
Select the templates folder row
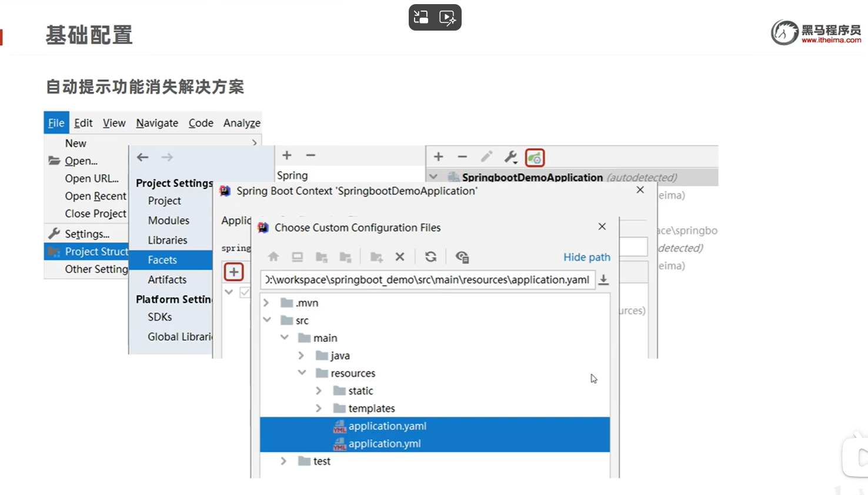pyautogui.click(x=435, y=408)
